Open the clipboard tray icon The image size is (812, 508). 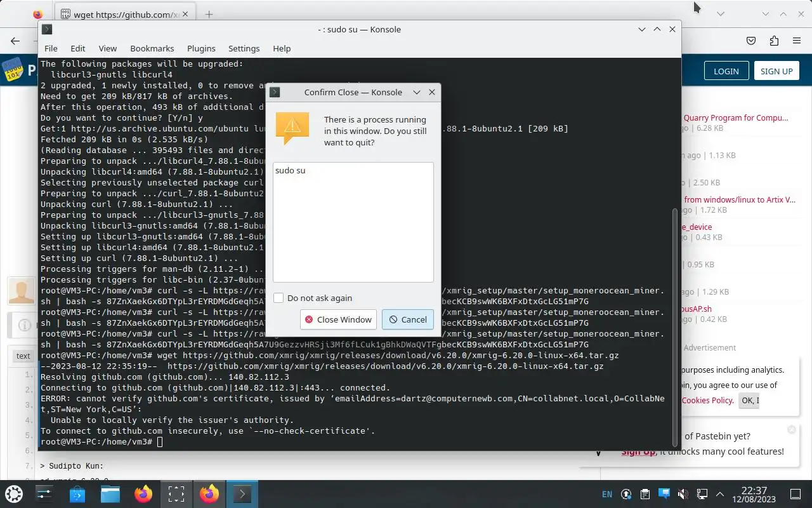[645, 494]
